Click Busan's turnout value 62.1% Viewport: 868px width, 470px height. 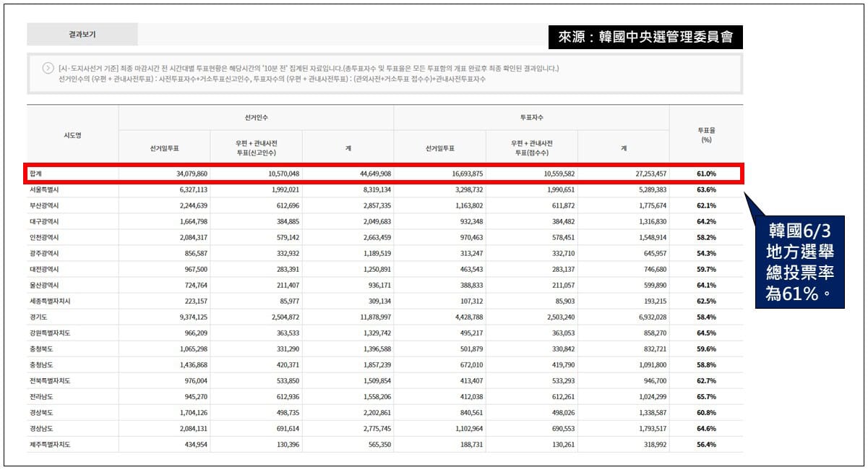[x=706, y=206]
